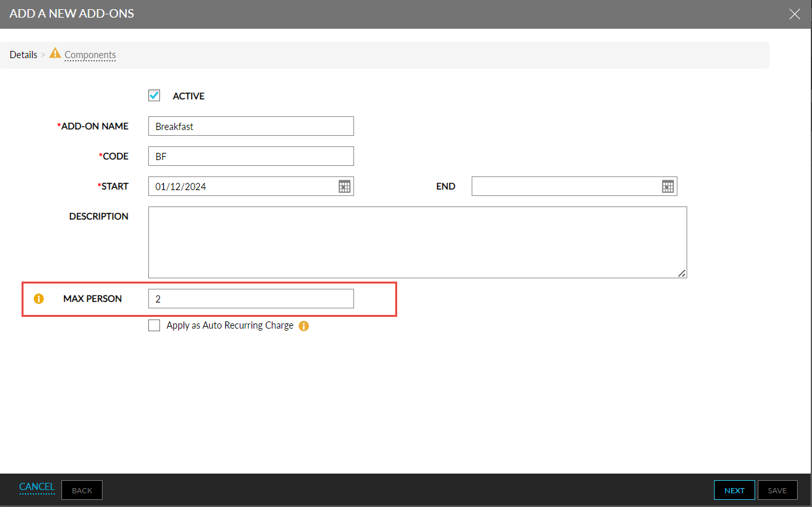Switch to the Components step

(90, 55)
